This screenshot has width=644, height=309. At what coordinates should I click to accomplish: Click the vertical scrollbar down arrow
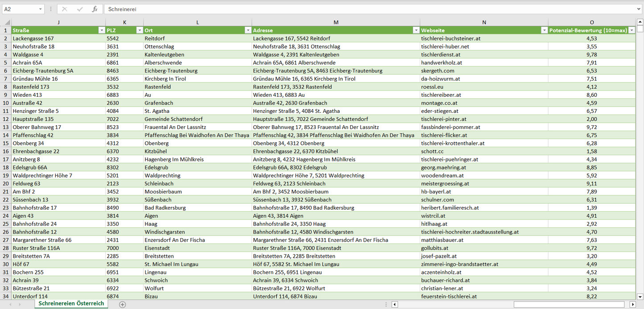point(640,297)
